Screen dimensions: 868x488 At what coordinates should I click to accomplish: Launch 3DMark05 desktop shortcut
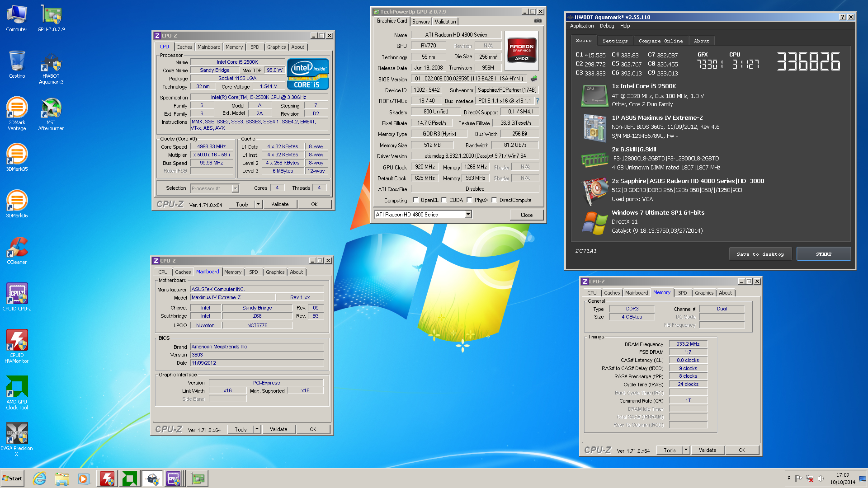[x=17, y=157]
